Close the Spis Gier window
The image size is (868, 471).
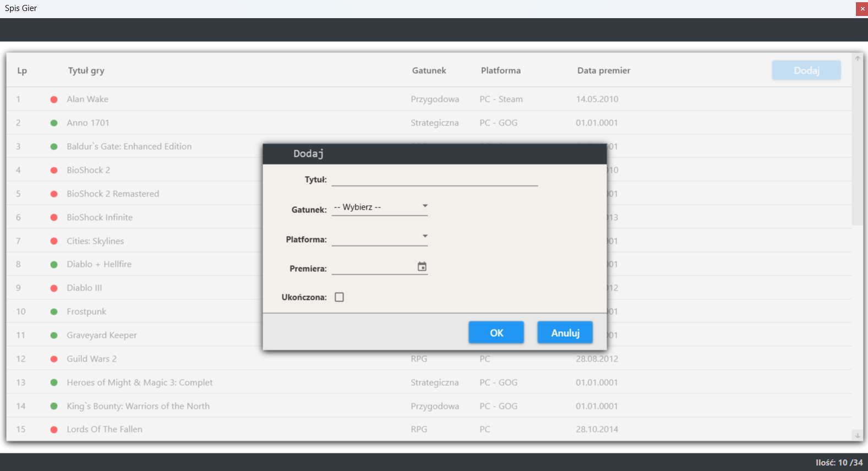pos(862,9)
